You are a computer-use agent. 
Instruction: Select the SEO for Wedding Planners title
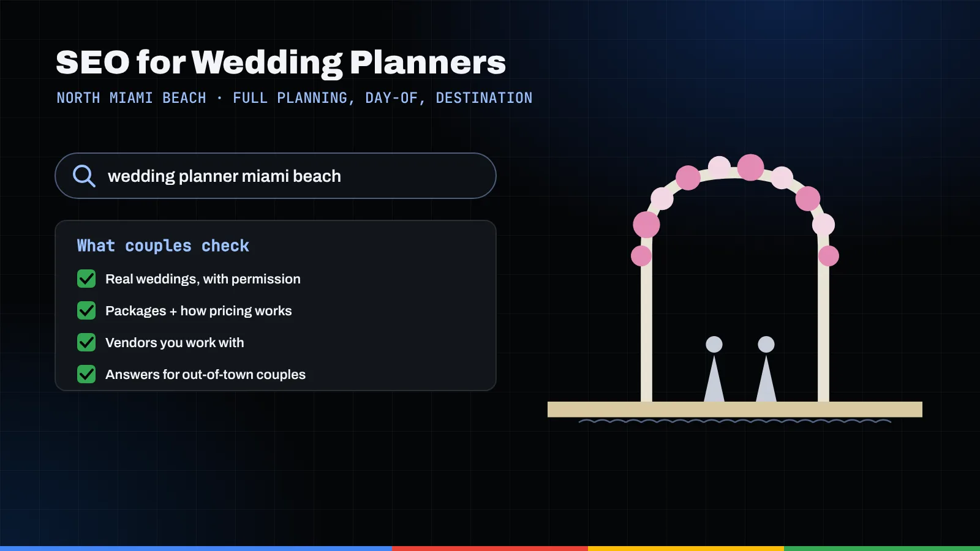pos(281,63)
